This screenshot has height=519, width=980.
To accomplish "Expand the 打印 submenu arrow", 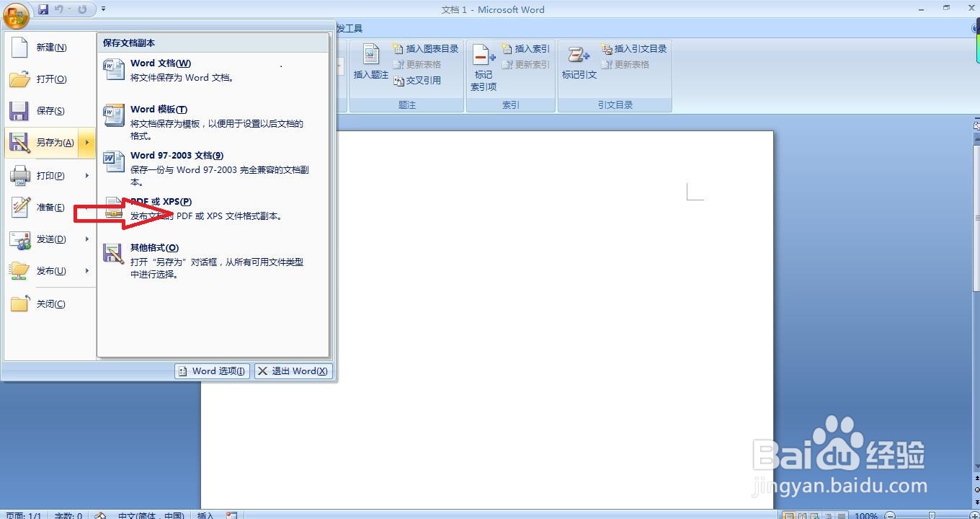I will 86,176.
